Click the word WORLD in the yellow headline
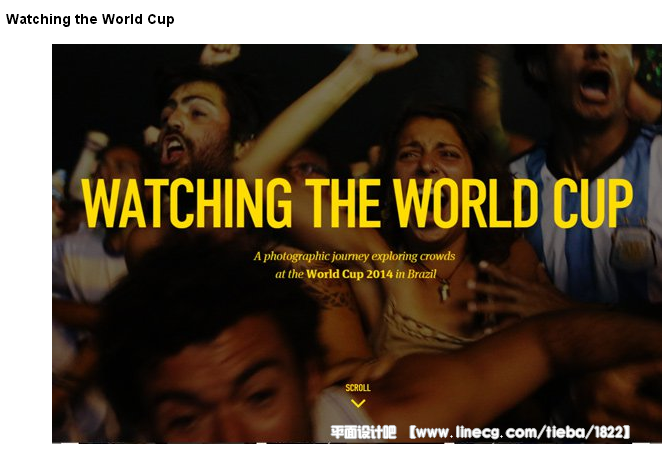 point(466,203)
